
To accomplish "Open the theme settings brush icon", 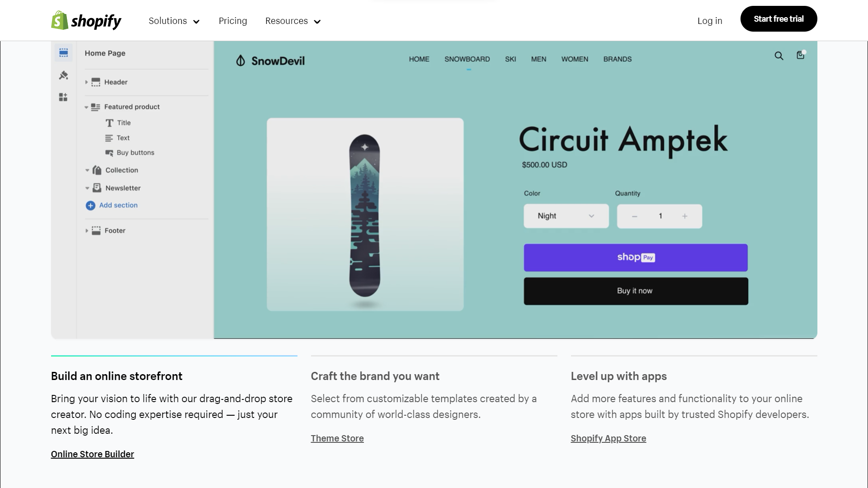I will [64, 75].
